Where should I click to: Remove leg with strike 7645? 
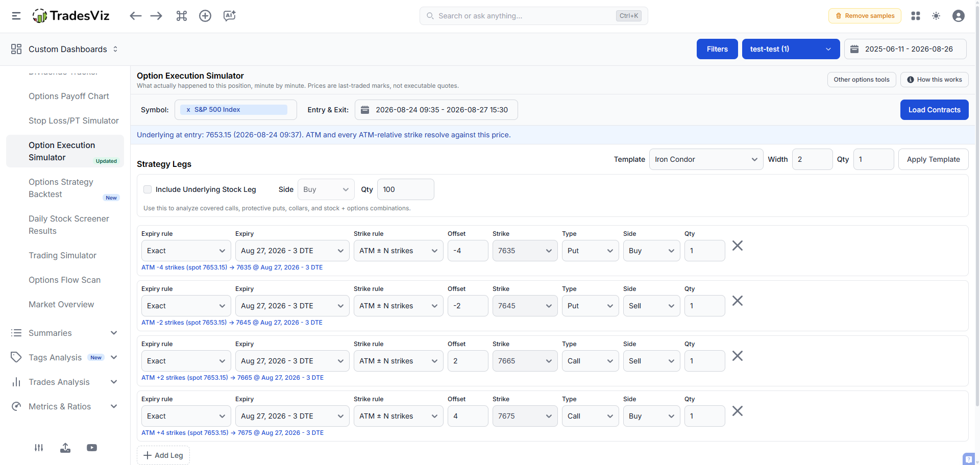738,301
